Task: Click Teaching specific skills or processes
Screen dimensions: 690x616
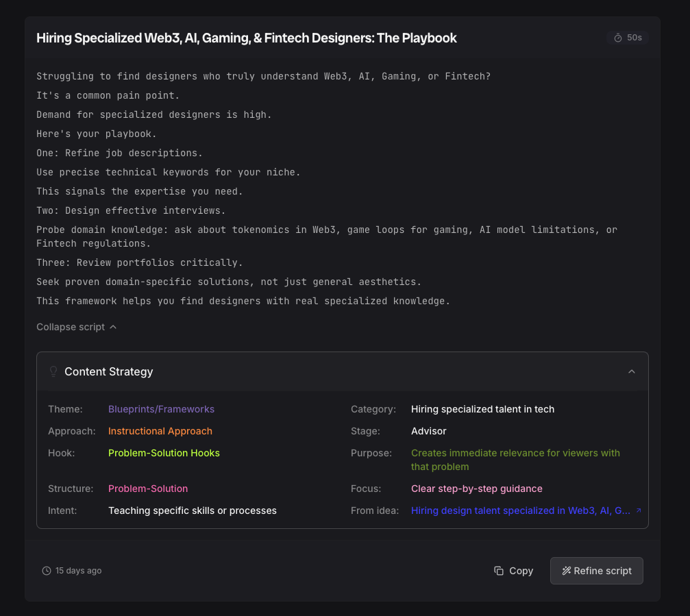Action: [193, 511]
